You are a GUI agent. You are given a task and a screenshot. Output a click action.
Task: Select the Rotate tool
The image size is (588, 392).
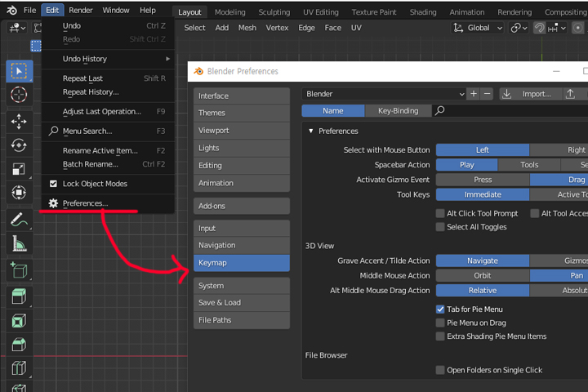pos(19,145)
